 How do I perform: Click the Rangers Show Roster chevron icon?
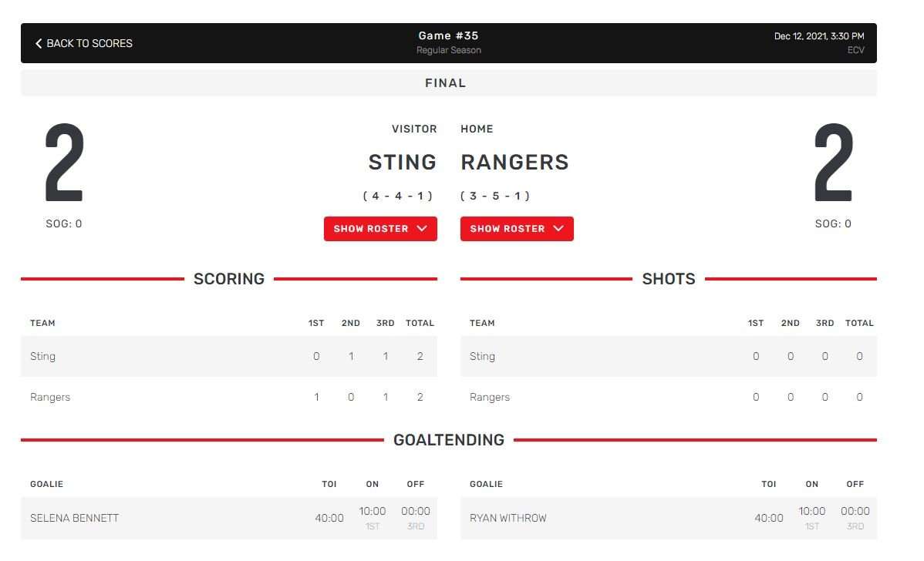[558, 228]
